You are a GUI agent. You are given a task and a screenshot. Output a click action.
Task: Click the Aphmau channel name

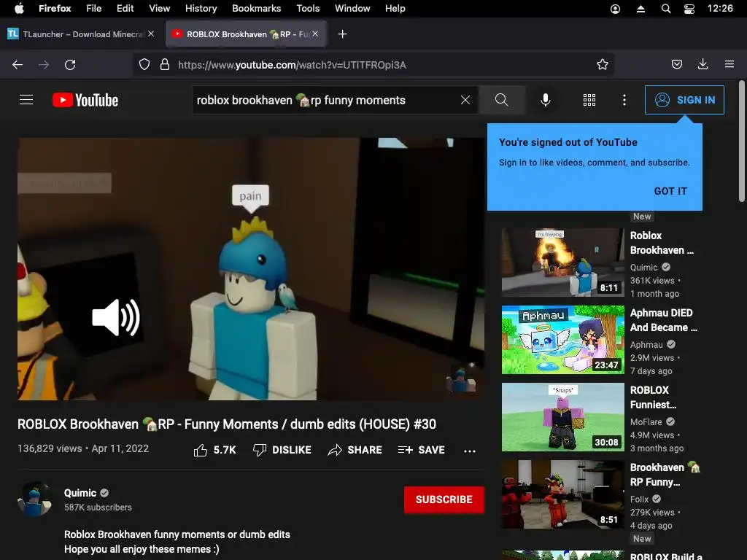click(x=646, y=345)
